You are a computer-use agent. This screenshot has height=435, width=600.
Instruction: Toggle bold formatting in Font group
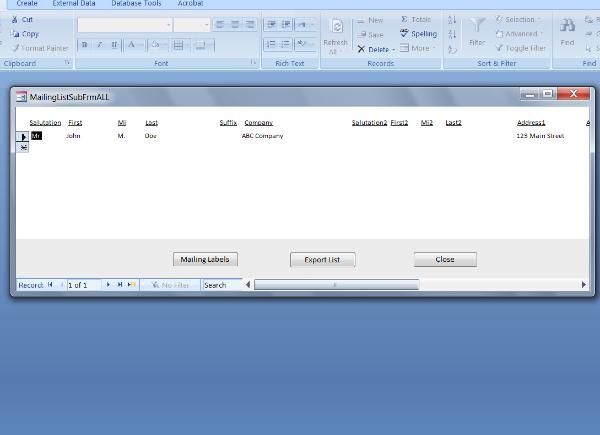pos(84,45)
